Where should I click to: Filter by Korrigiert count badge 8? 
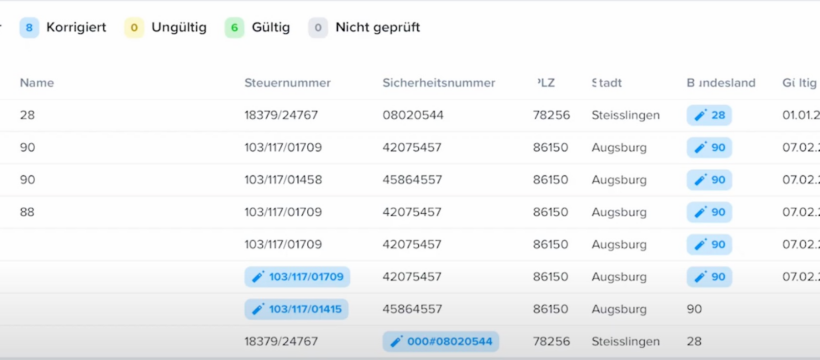click(29, 27)
